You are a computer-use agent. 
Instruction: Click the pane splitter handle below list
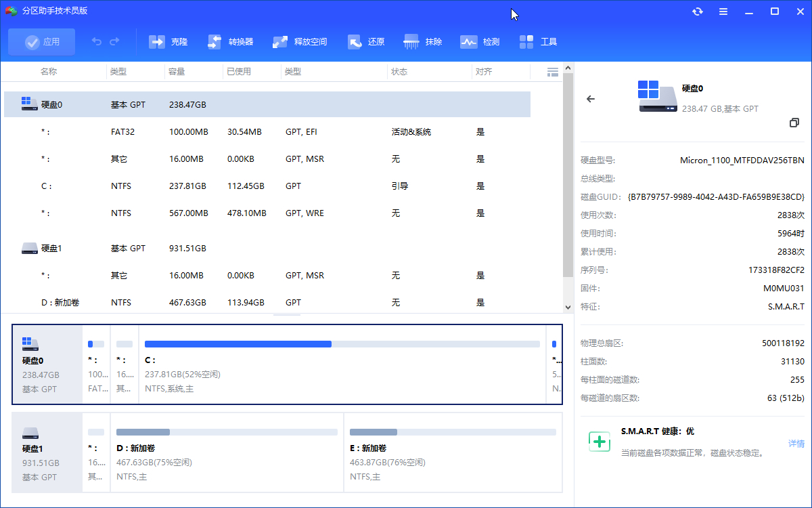[x=287, y=315]
